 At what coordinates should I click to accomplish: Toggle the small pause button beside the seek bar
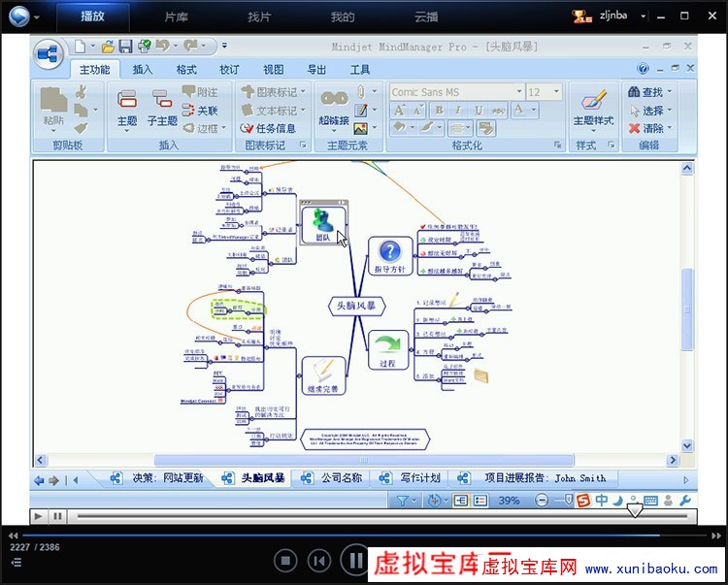(58, 516)
